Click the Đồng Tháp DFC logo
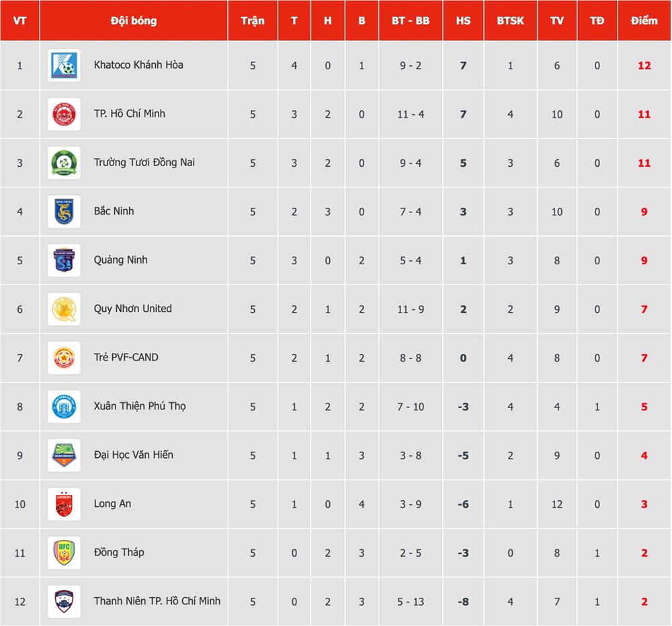 [65, 553]
